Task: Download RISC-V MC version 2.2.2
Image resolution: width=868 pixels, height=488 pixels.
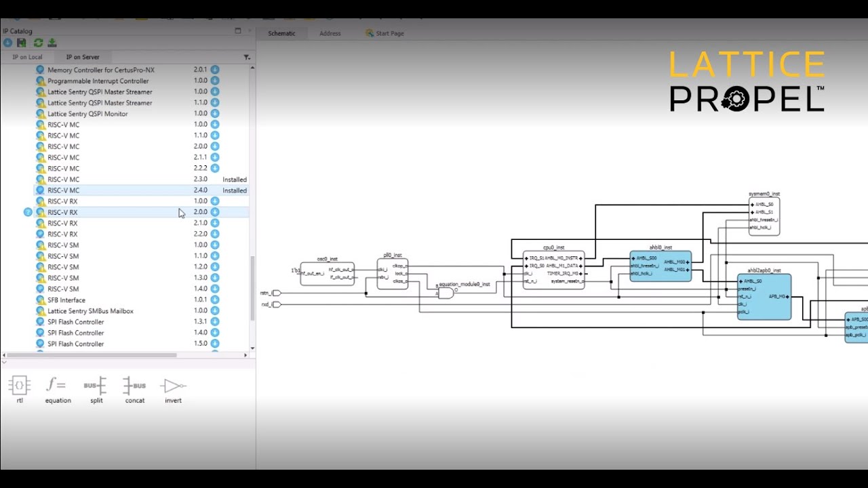Action: [x=215, y=167]
